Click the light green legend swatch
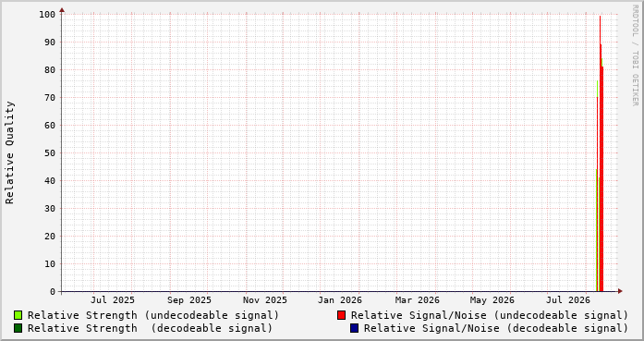This screenshot has width=644, height=341. tap(18, 315)
